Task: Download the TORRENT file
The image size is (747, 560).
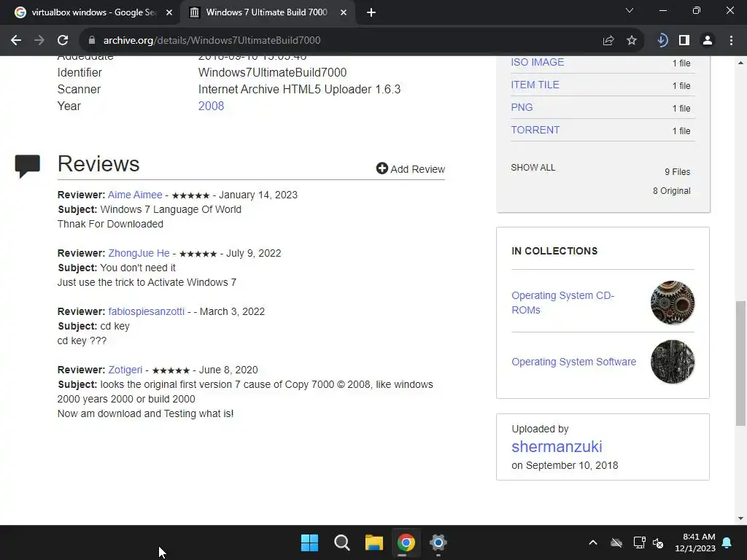Action: 535,130
